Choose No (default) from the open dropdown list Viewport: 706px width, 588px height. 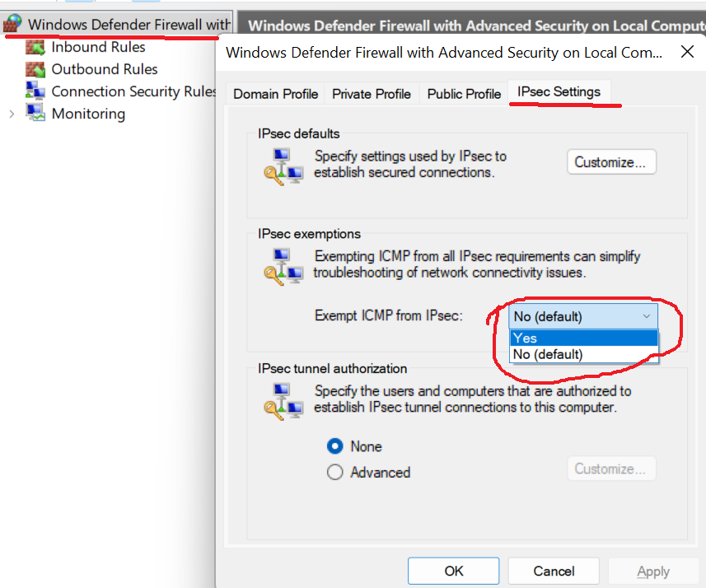583,354
